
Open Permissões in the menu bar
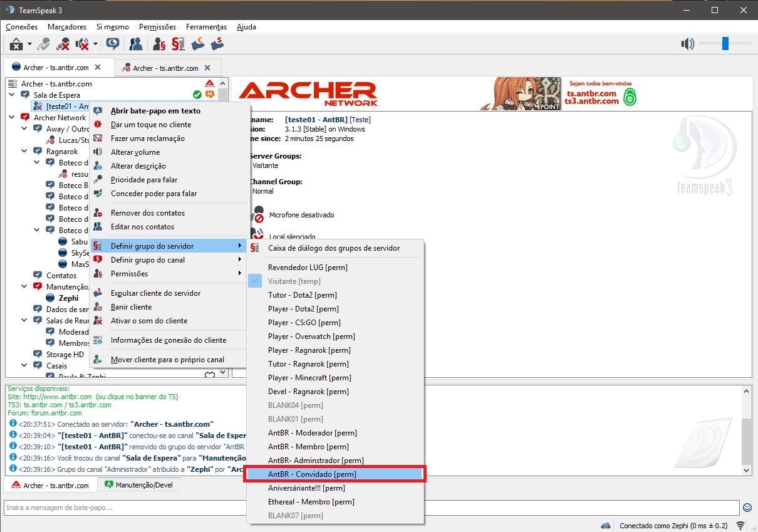(x=157, y=27)
